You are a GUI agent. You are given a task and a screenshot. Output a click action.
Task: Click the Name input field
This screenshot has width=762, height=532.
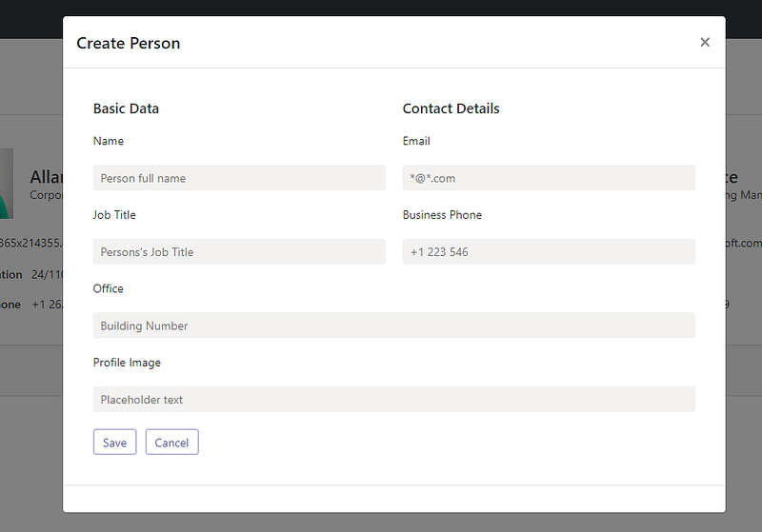(x=239, y=178)
